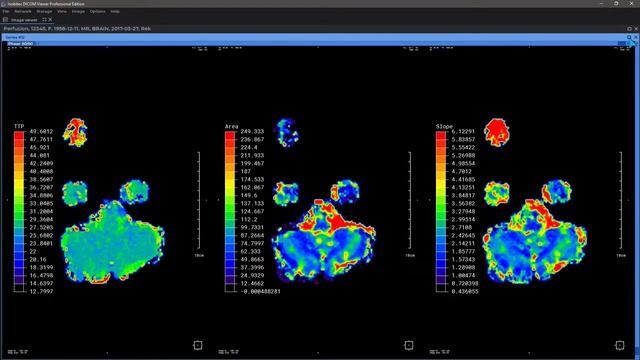Click the Slope minimum value 0.436055

[x=465, y=291]
